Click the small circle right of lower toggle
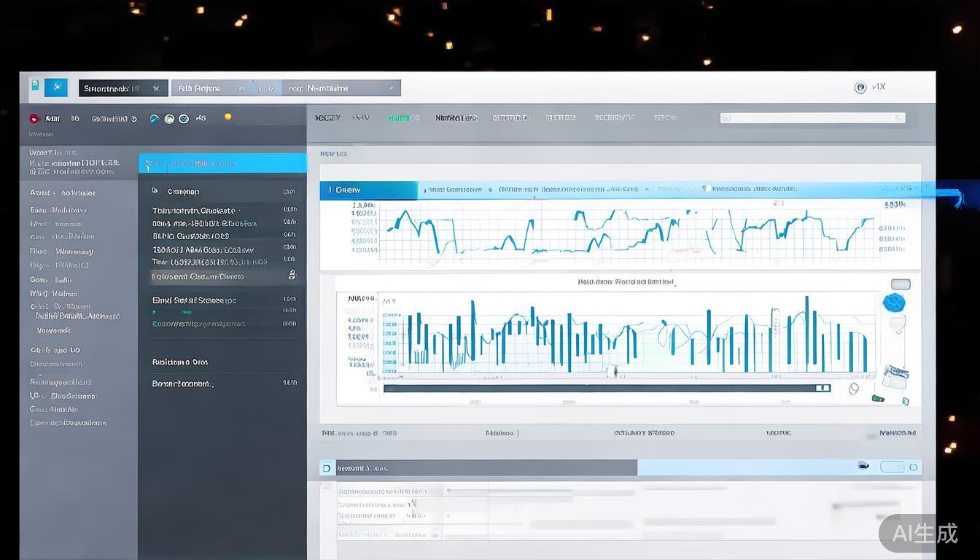Viewport: 980px width, 560px height. pos(914,467)
